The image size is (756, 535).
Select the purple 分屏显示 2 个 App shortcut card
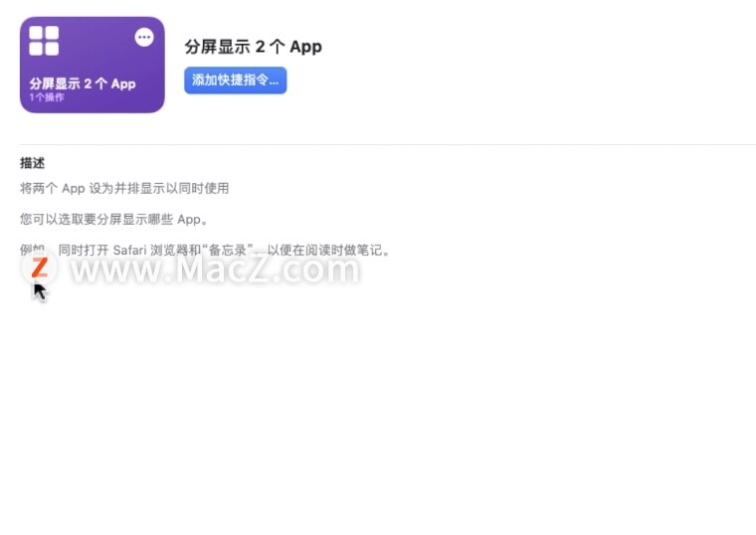93,65
